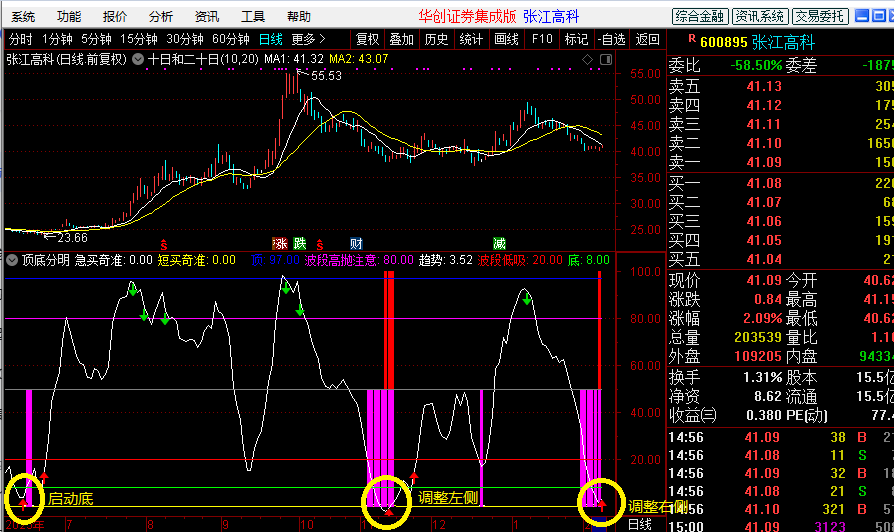The height and width of the screenshot is (532, 895).
Task: Open F10 company info
Action: coord(542,39)
